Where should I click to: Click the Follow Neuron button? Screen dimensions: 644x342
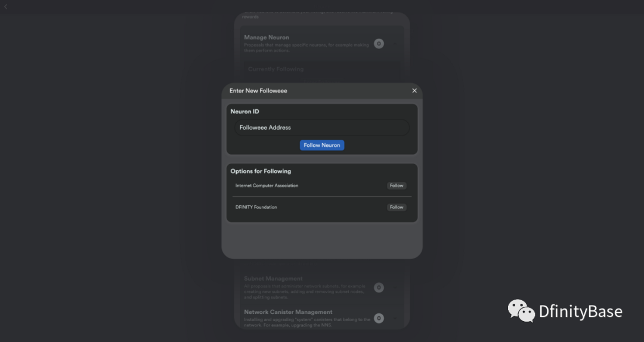click(x=321, y=145)
